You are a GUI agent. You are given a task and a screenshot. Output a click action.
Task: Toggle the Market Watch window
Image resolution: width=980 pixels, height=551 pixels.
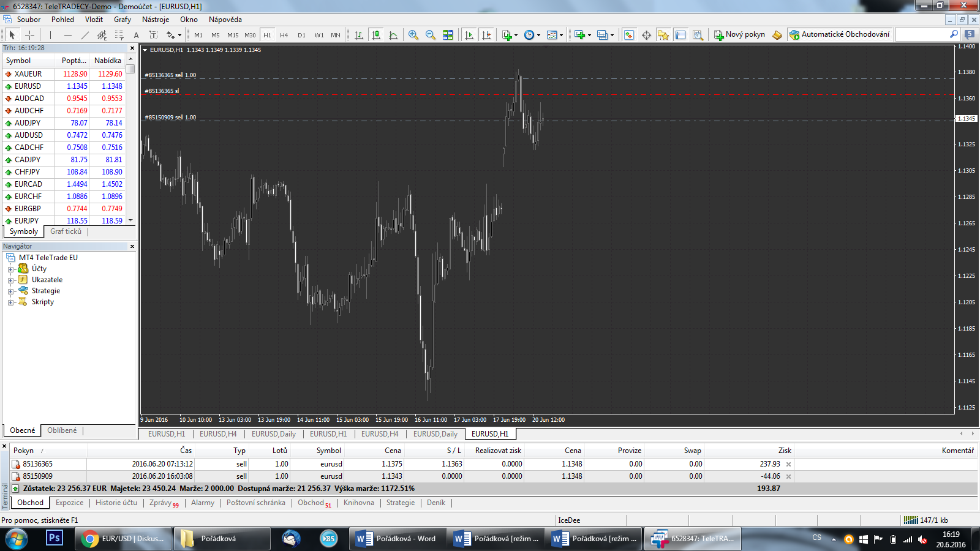629,35
